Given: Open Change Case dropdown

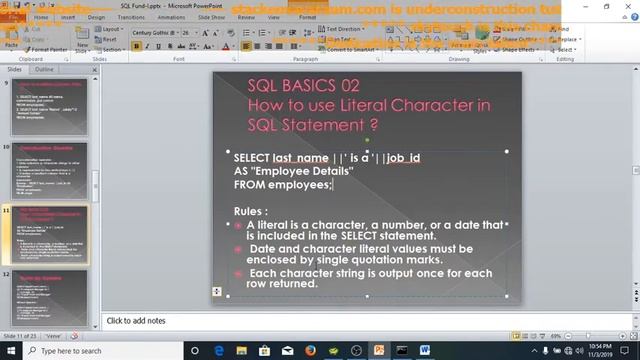Looking at the screenshot, I should click(209, 46).
